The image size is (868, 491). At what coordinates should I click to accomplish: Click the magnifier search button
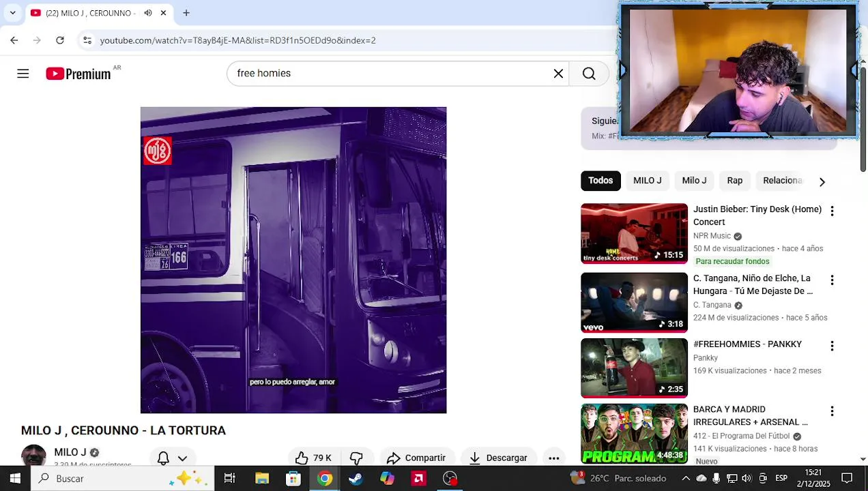(589, 74)
